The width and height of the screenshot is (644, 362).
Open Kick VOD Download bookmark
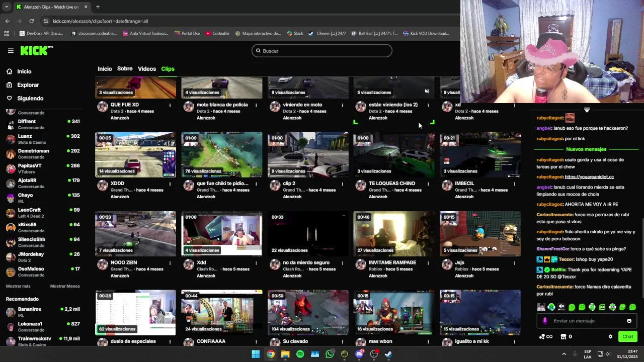coord(426,34)
